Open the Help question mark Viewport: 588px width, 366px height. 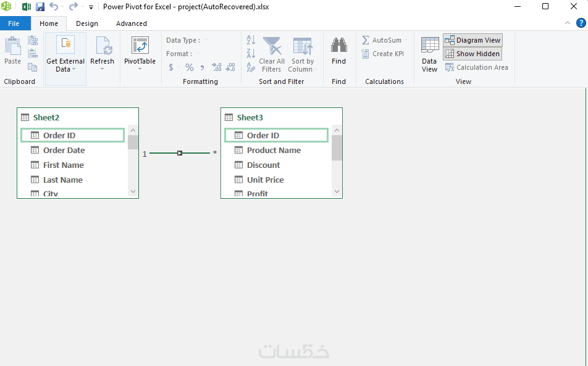pyautogui.click(x=581, y=23)
